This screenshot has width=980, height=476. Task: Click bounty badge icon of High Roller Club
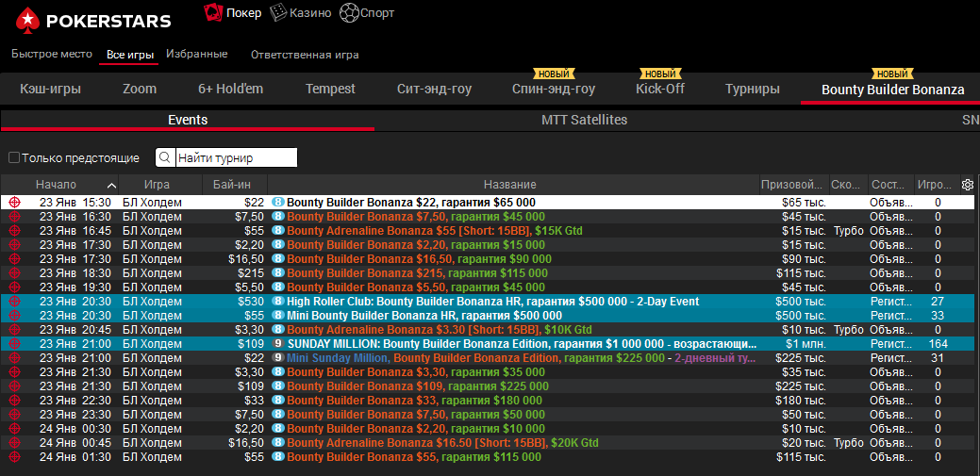[278, 302]
